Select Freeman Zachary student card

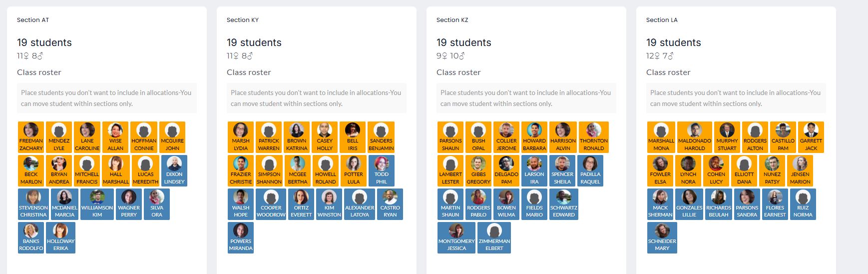tap(31, 137)
